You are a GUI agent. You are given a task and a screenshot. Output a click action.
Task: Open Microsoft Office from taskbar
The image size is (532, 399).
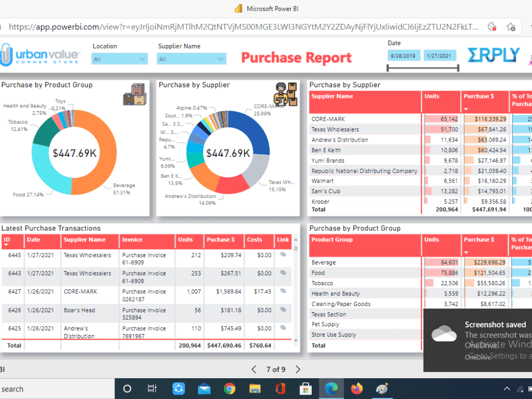(280, 389)
